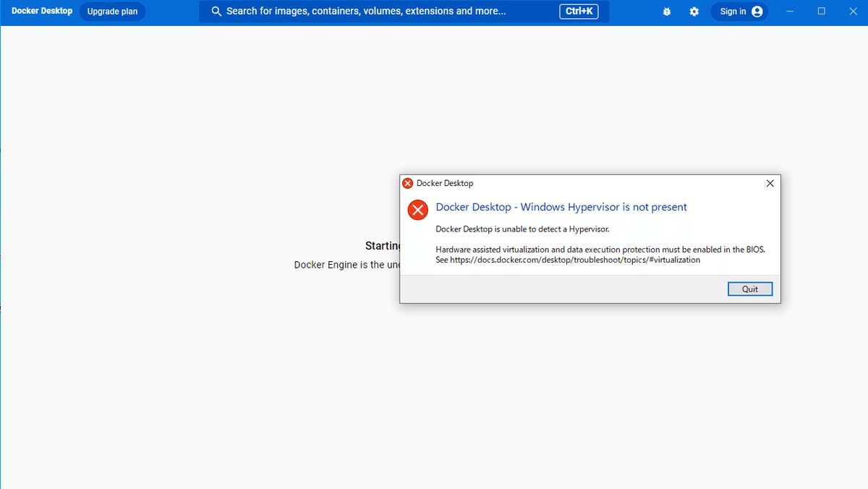Open the Troubleshoot bug icon
The width and height of the screenshot is (868, 489).
point(668,12)
